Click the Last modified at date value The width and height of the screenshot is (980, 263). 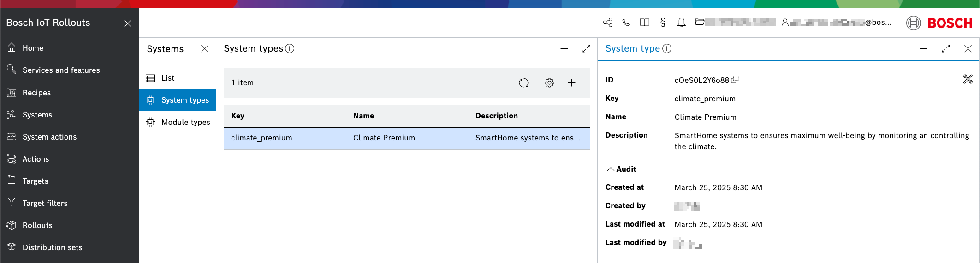718,225
